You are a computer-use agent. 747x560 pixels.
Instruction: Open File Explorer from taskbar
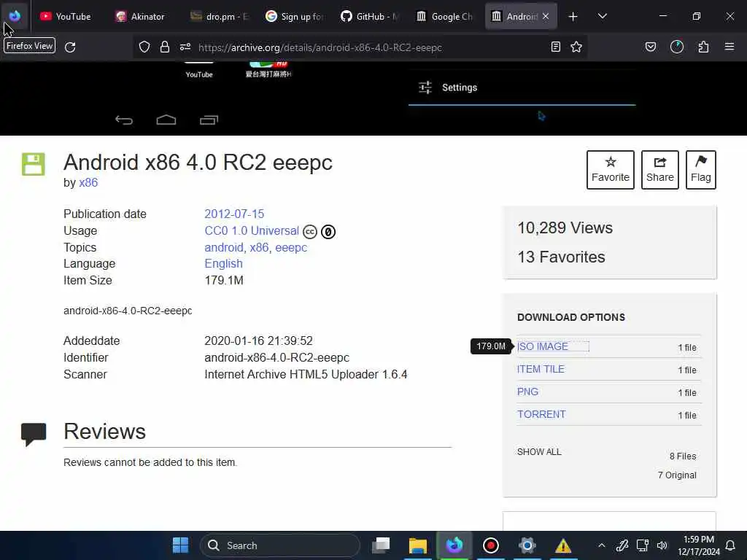418,545
